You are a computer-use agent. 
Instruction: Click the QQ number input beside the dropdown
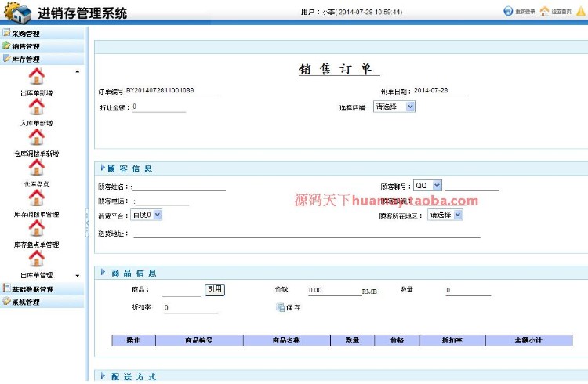(472, 186)
